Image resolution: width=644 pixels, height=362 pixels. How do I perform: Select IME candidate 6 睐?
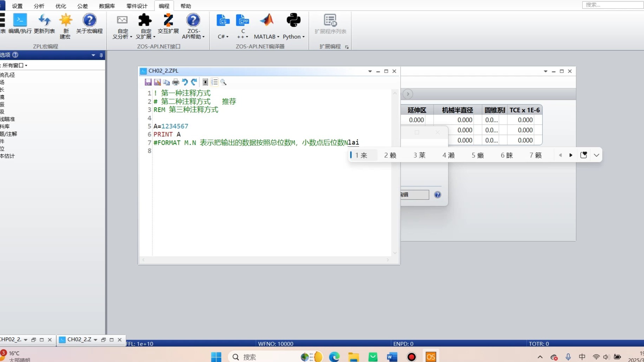pos(507,155)
